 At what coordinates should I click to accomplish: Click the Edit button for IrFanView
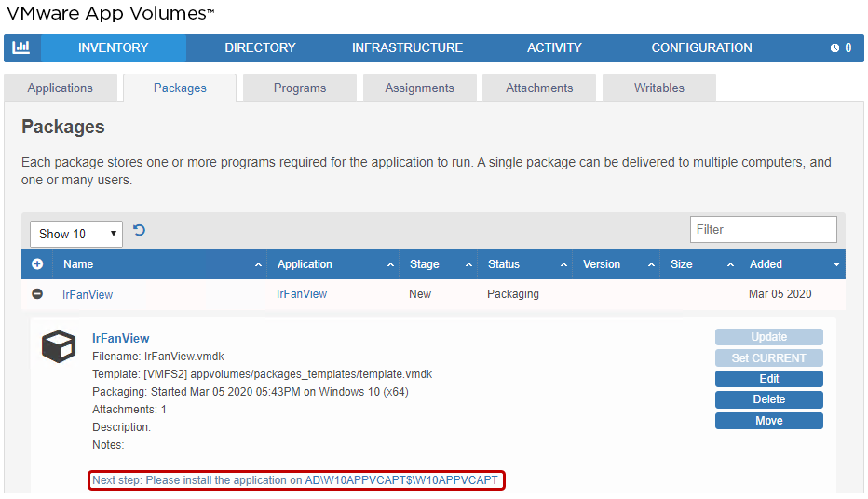(769, 379)
